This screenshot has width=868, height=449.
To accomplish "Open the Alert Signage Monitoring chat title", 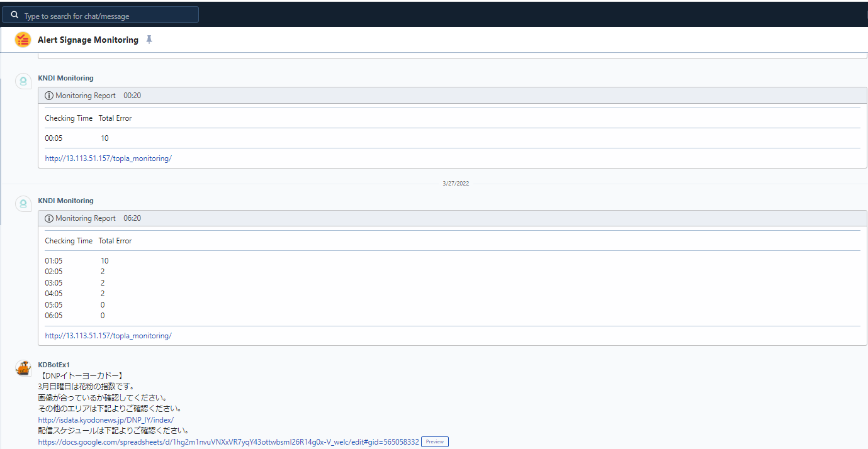I will 87,40.
